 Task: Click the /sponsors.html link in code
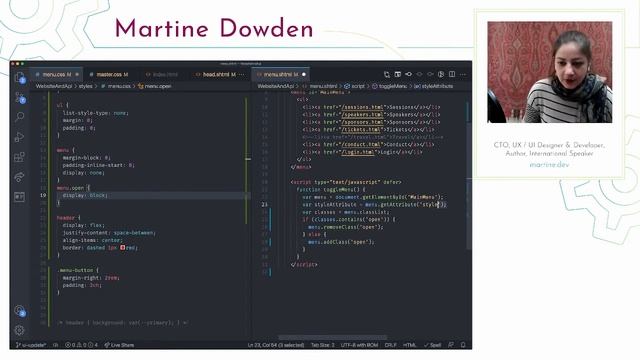tap(362, 122)
